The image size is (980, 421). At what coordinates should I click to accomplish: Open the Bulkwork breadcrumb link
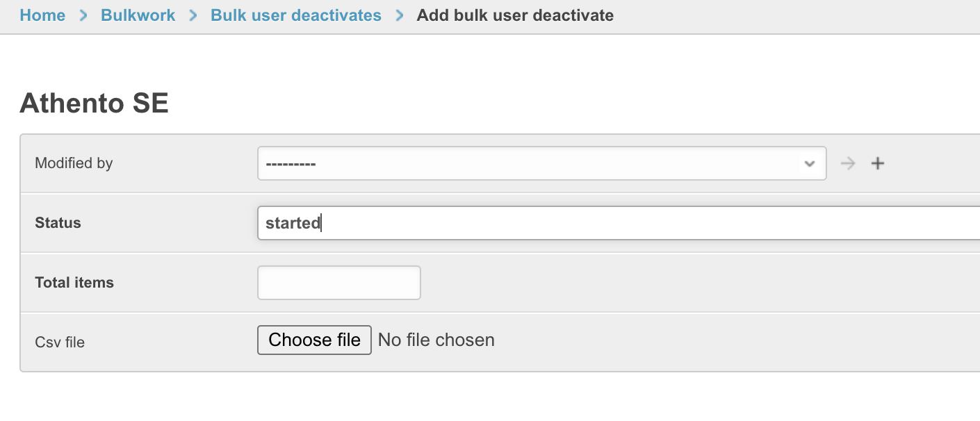tap(138, 15)
